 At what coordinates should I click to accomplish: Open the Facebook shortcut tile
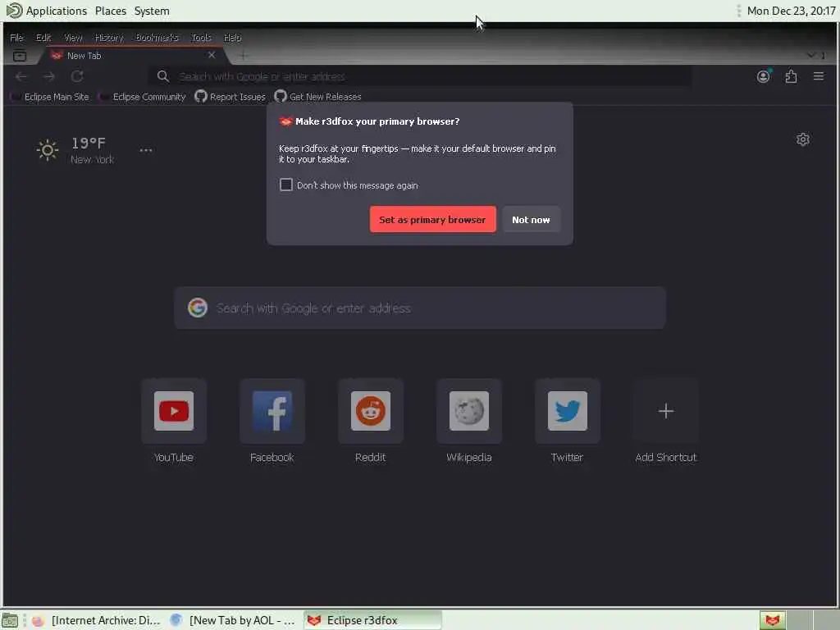(272, 411)
